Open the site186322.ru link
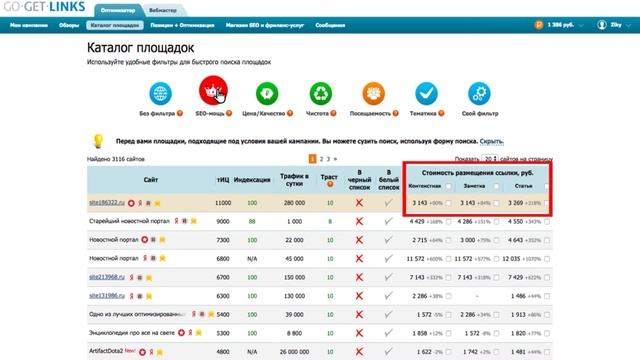Screen dimensions: 640x360 [107, 202]
